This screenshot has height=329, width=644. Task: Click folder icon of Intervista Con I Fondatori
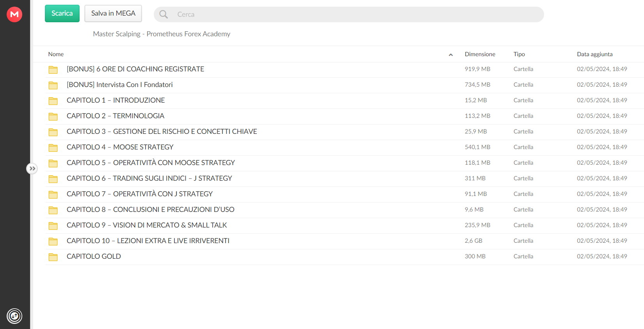pyautogui.click(x=53, y=85)
